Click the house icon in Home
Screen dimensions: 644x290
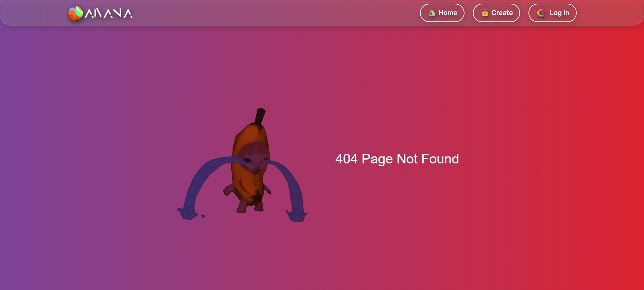coord(432,13)
